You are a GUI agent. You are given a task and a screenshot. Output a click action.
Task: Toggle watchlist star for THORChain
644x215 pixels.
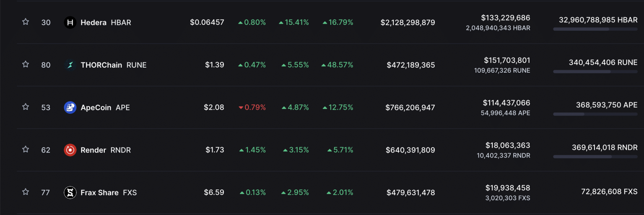click(26, 64)
